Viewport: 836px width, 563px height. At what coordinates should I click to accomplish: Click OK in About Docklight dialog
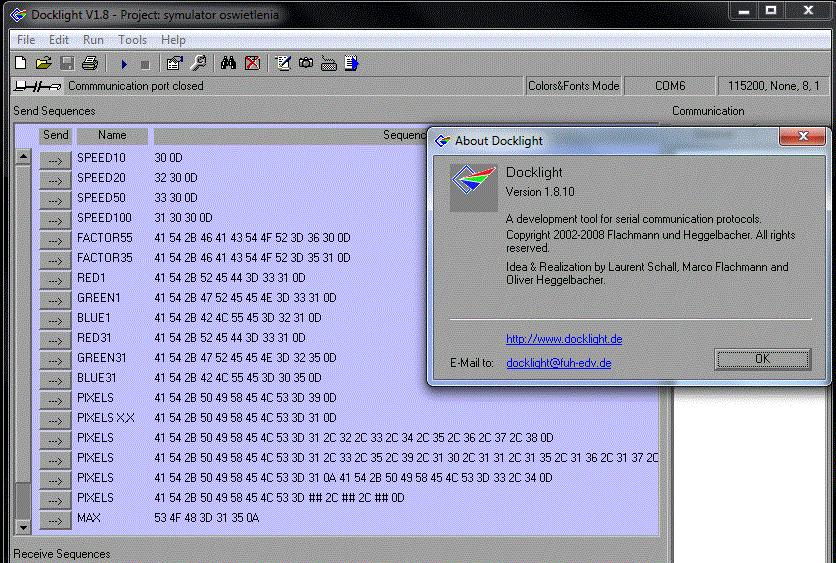[x=762, y=359]
